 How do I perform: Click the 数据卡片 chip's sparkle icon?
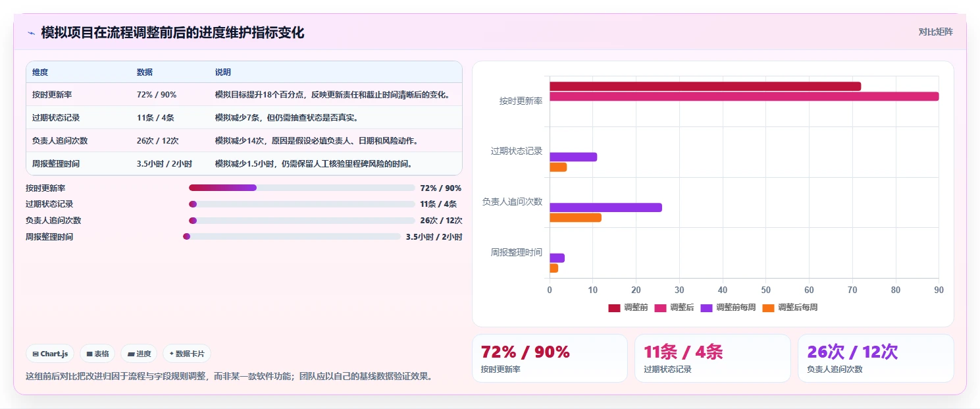[172, 354]
